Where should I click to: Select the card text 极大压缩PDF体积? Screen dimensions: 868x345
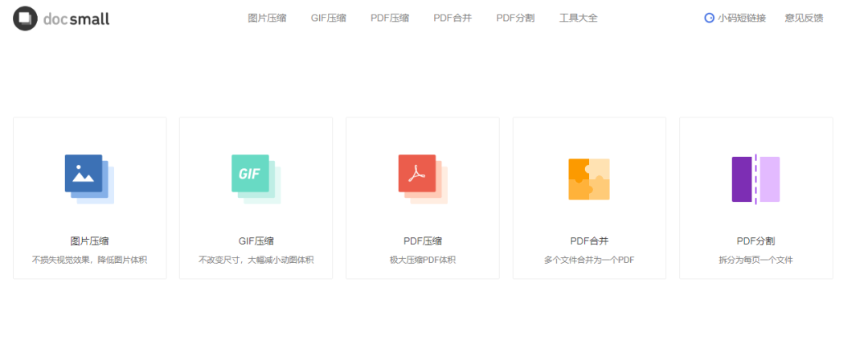point(423,260)
